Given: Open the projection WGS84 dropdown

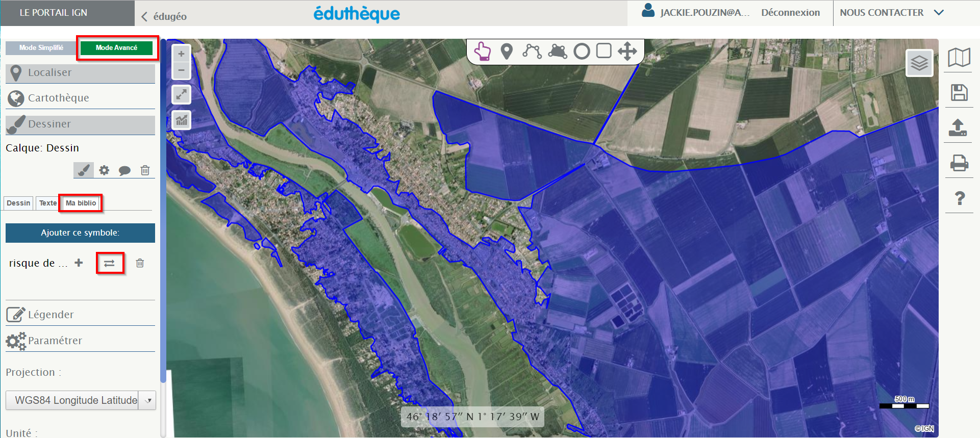Looking at the screenshot, I should [81, 400].
